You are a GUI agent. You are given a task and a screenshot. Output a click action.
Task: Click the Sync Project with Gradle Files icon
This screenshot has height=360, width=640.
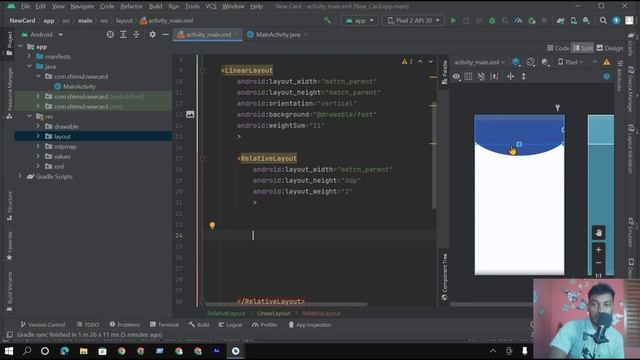[x=560, y=20]
